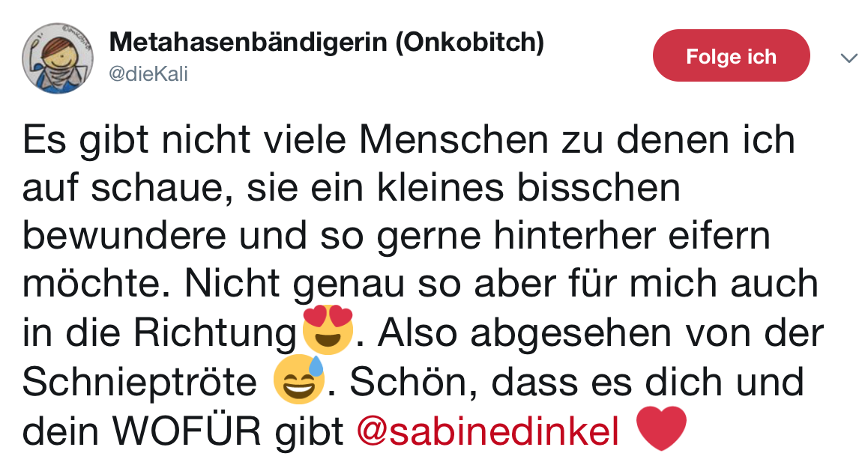Click the display name Metahasenbändigerin
This screenshot has width=868, height=468.
(250, 43)
